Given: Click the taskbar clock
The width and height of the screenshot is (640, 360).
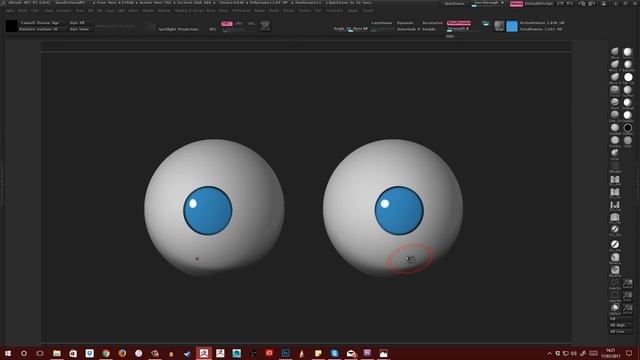Looking at the screenshot, I should coord(611,353).
